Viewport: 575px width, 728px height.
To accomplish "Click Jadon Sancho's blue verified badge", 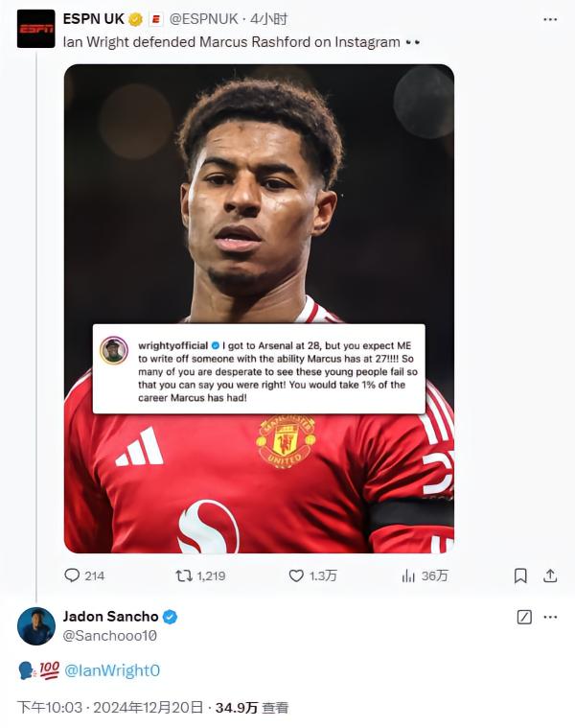I will click(x=170, y=617).
